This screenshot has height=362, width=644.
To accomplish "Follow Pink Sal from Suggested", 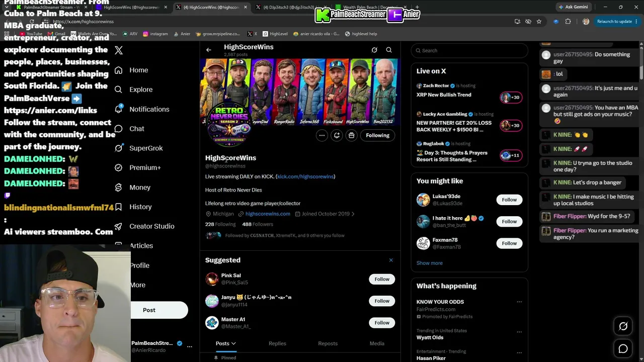I will tap(382, 279).
